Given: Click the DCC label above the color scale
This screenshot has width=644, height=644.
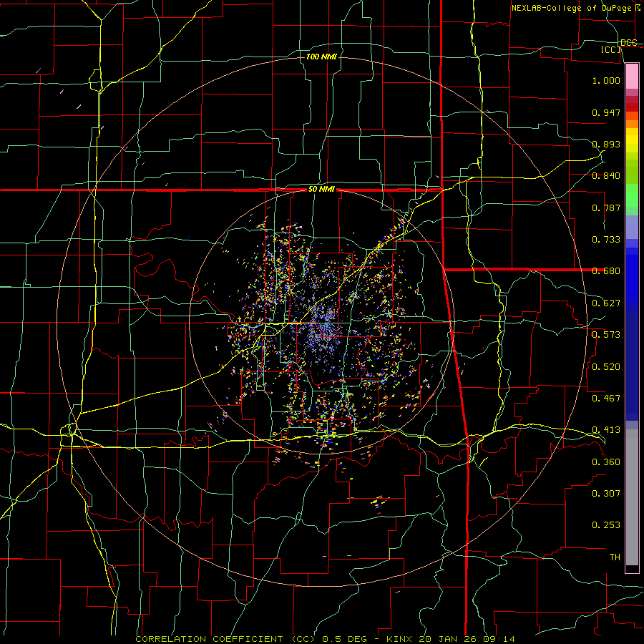Looking at the screenshot, I should pyautogui.click(x=628, y=43).
